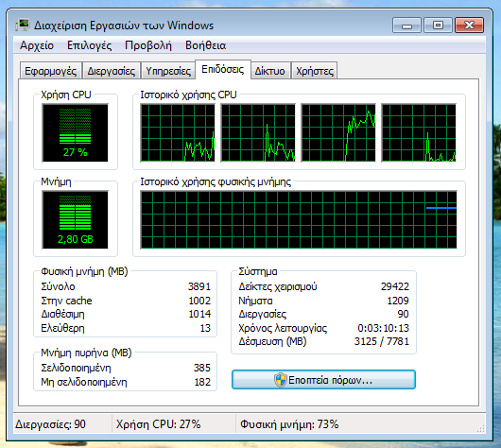
Task: Click the first CPU core history graph
Action: pos(178,132)
